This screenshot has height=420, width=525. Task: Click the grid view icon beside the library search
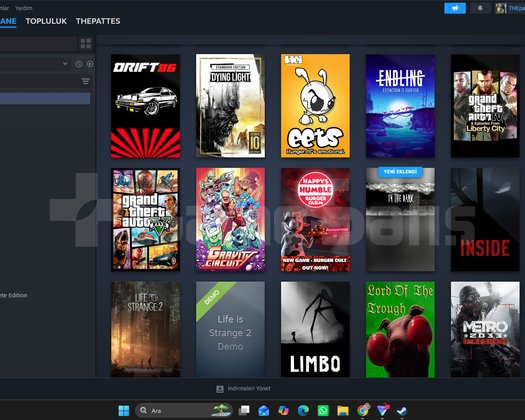click(x=86, y=44)
